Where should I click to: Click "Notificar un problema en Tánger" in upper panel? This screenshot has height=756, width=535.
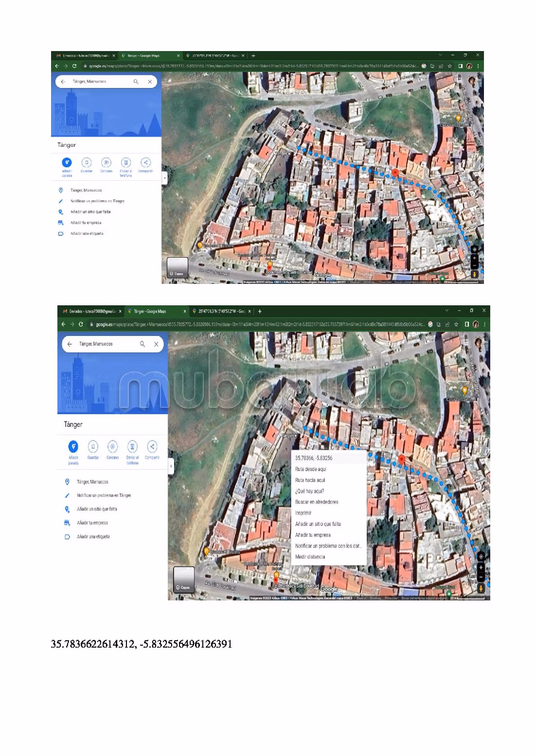pos(97,201)
